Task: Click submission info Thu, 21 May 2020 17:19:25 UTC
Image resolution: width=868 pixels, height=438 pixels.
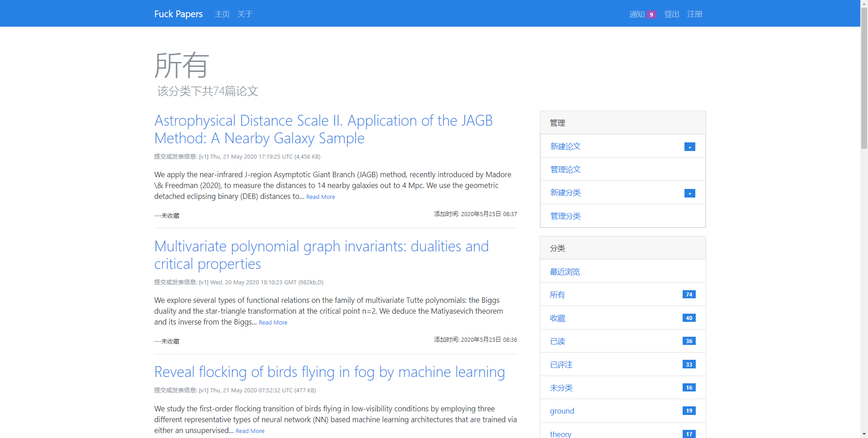Action: pyautogui.click(x=237, y=156)
